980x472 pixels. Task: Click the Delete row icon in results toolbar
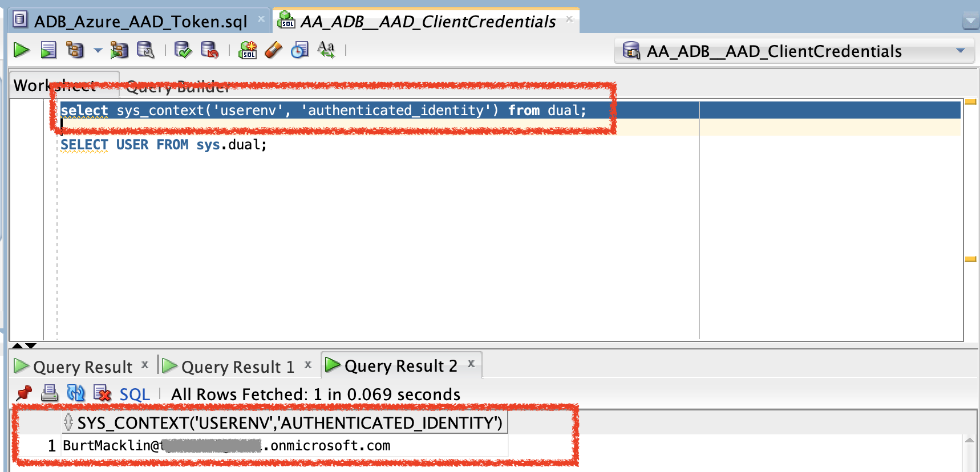click(x=102, y=393)
